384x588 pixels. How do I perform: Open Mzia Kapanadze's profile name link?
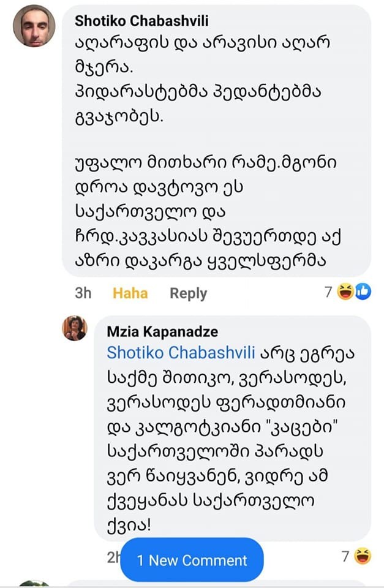pyautogui.click(x=162, y=332)
